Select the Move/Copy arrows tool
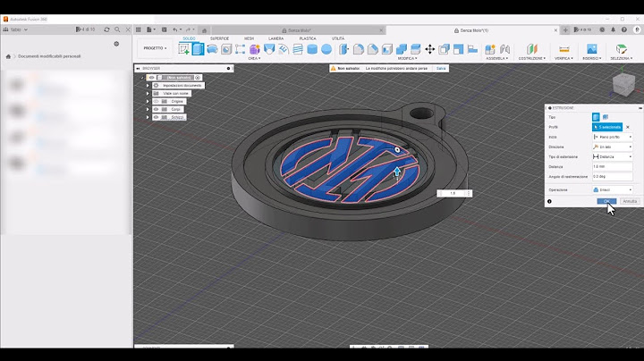This screenshot has width=644, height=361. click(x=429, y=49)
